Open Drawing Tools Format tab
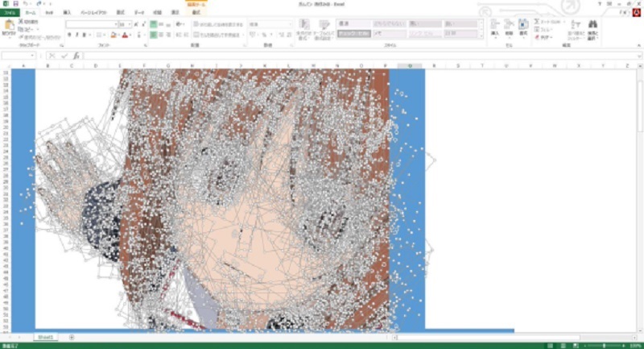 click(x=196, y=13)
